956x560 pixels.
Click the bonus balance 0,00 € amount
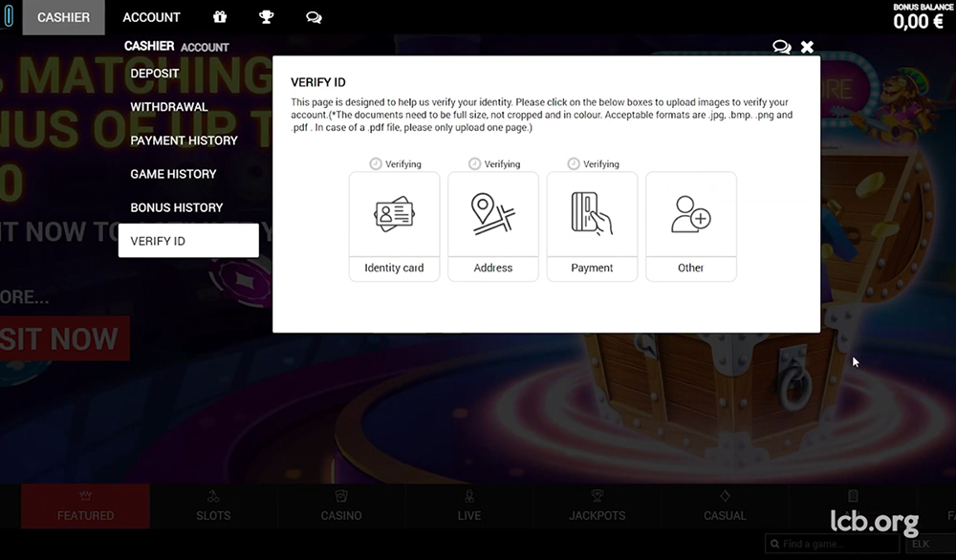point(919,22)
